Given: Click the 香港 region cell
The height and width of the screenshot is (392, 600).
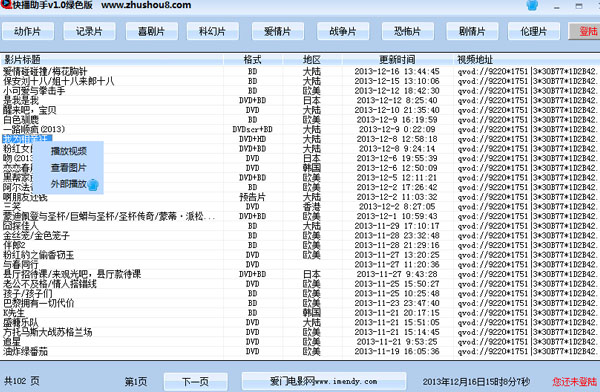Looking at the screenshot, I should click(x=312, y=207).
